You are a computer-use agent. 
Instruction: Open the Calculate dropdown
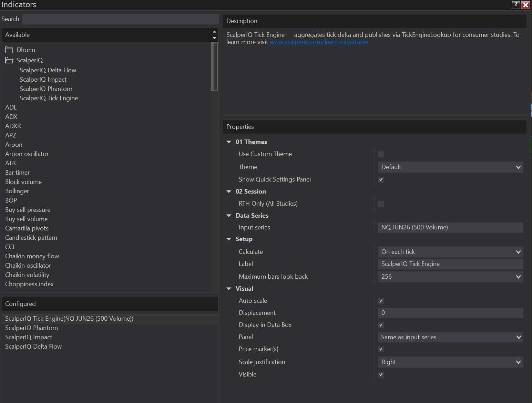point(450,252)
